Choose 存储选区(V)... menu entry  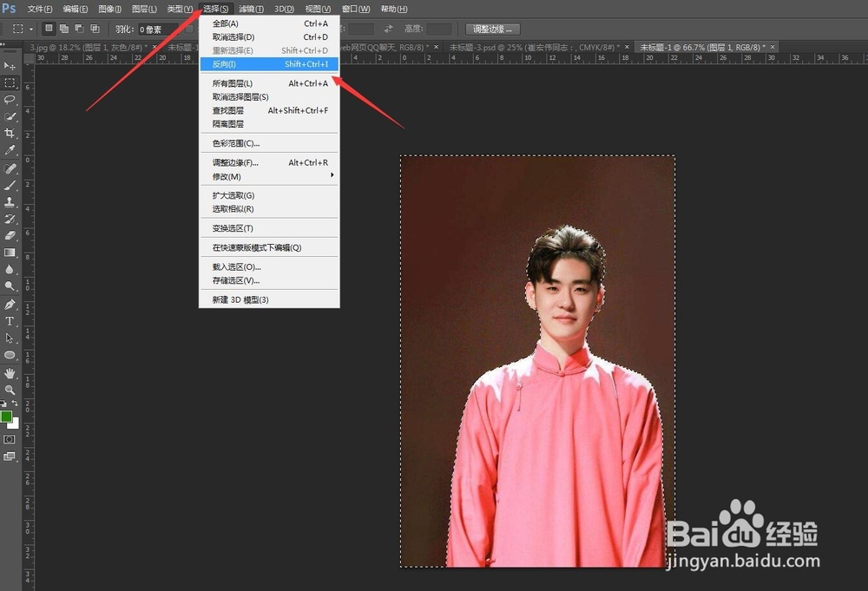(270, 280)
